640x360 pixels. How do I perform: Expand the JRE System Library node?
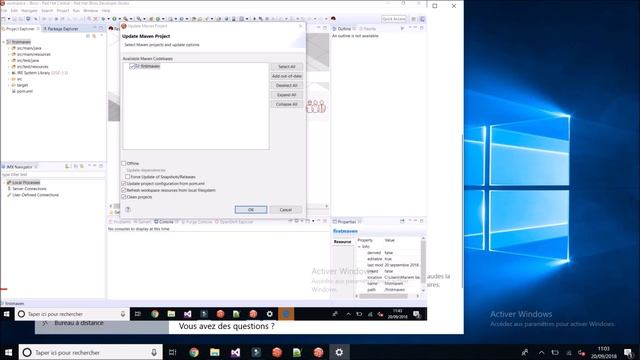pos(9,73)
